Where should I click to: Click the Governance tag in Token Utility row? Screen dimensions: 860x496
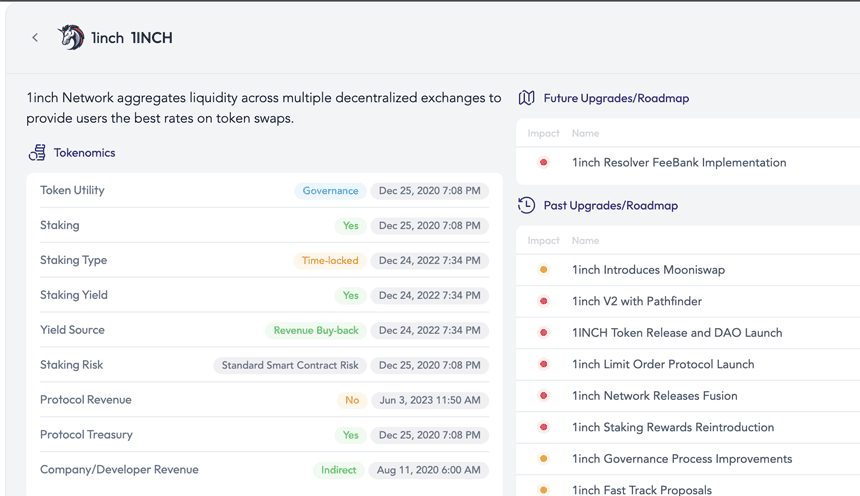tap(330, 190)
